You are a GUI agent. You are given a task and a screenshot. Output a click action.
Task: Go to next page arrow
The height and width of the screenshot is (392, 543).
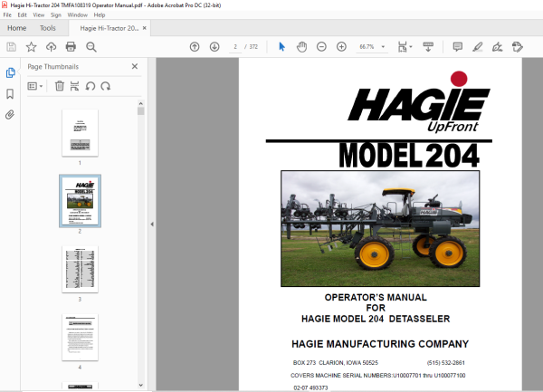(214, 47)
